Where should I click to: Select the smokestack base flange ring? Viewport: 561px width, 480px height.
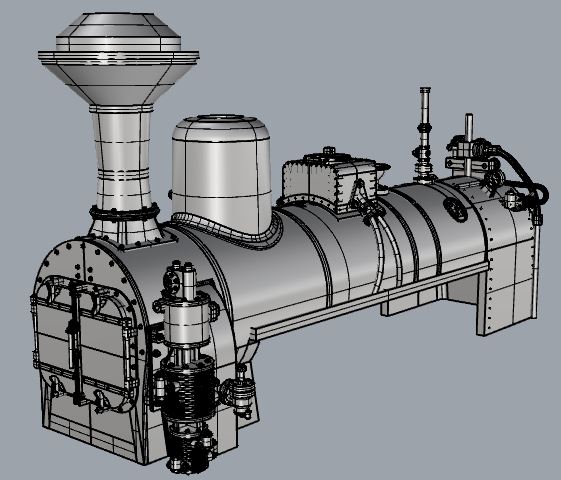[x=125, y=212]
